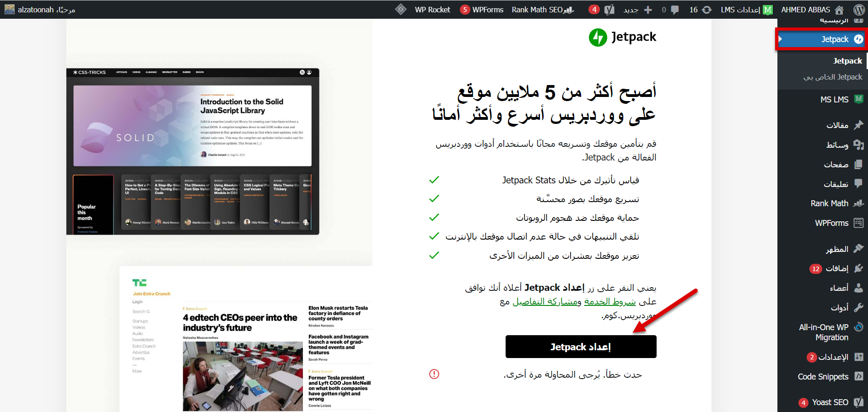Open Yoast SEO icon in admin bar

click(x=609, y=10)
